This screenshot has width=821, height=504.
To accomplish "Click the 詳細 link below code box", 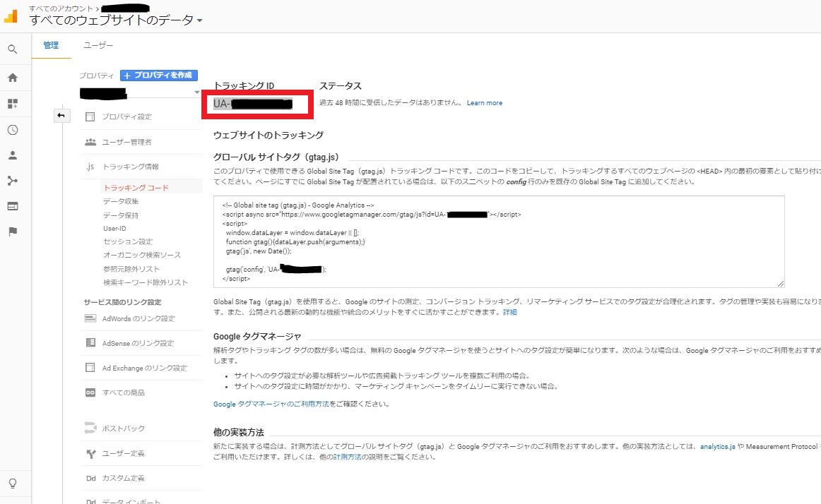I will [x=509, y=312].
